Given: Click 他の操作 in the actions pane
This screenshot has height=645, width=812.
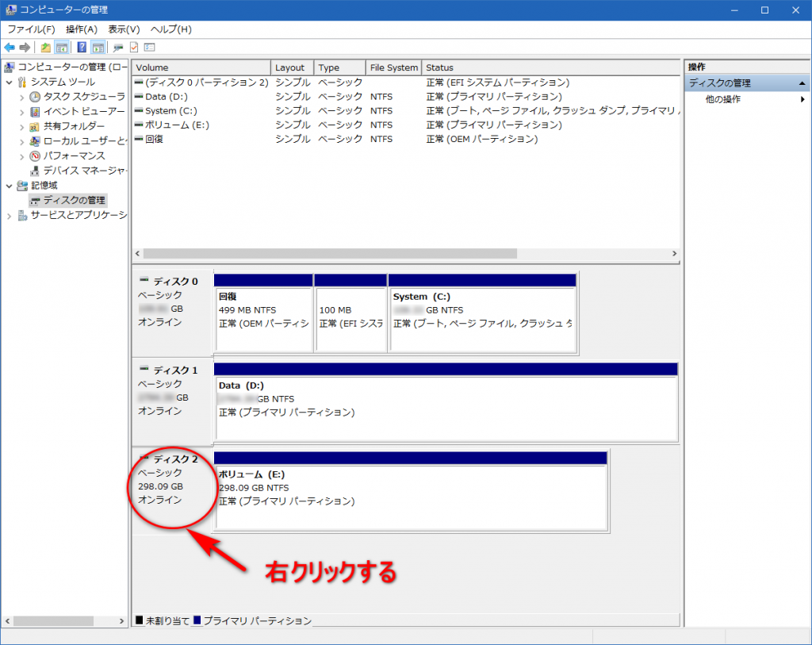Looking at the screenshot, I should point(723,99).
